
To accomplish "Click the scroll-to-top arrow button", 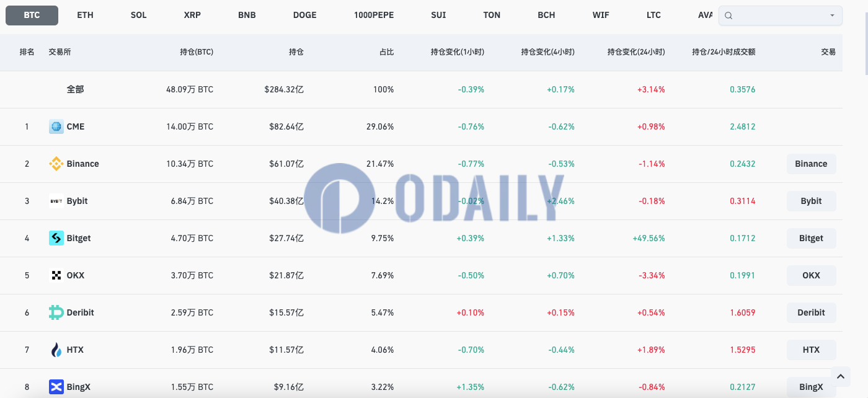I will (840, 376).
